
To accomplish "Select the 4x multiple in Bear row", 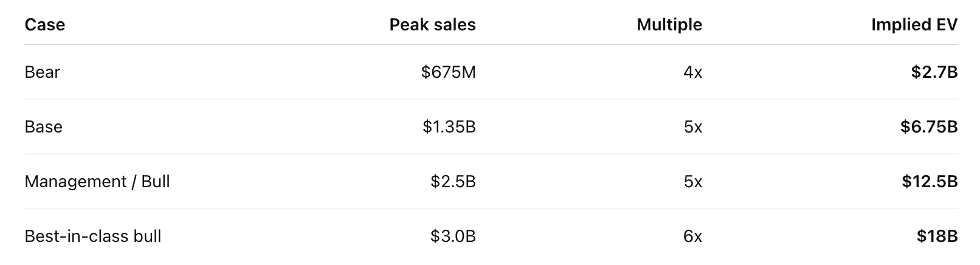I will (692, 72).
